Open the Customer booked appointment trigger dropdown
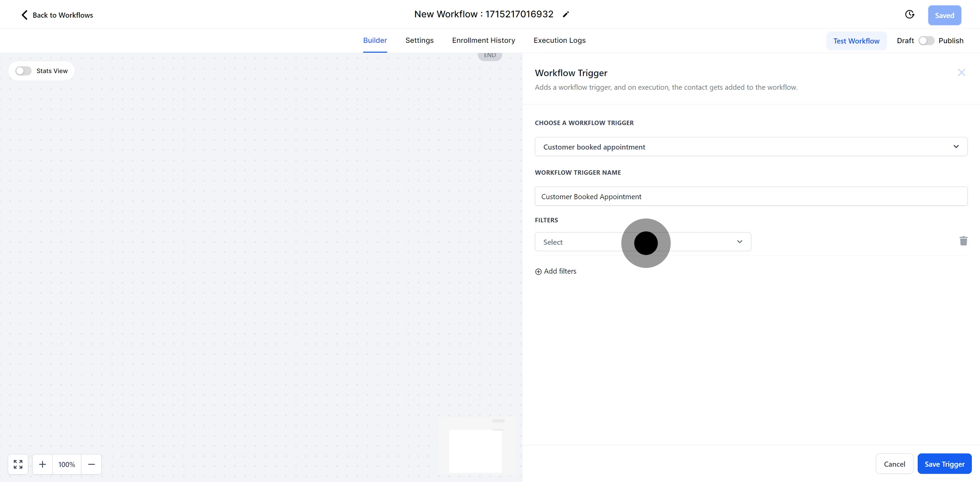The image size is (980, 482). (751, 147)
